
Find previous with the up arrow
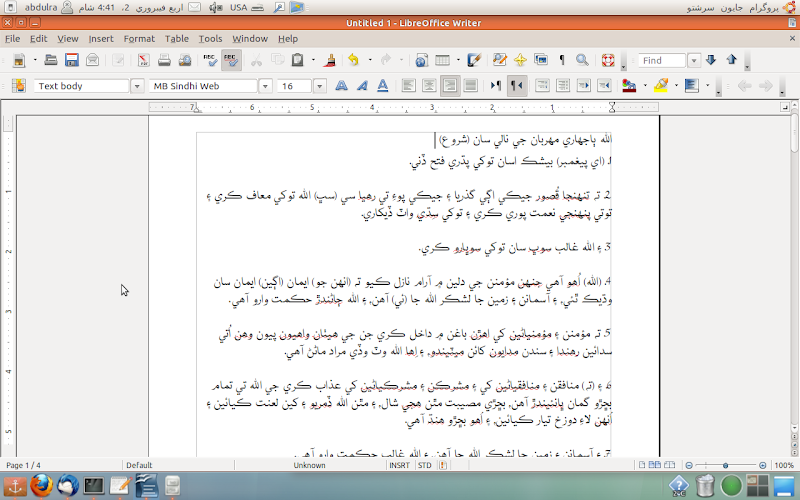coord(732,60)
